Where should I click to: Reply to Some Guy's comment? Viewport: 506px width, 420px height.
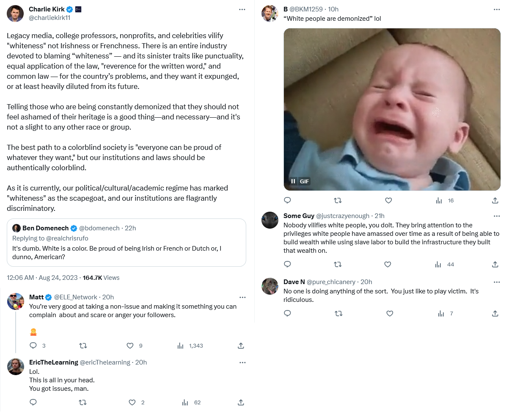coord(287,265)
